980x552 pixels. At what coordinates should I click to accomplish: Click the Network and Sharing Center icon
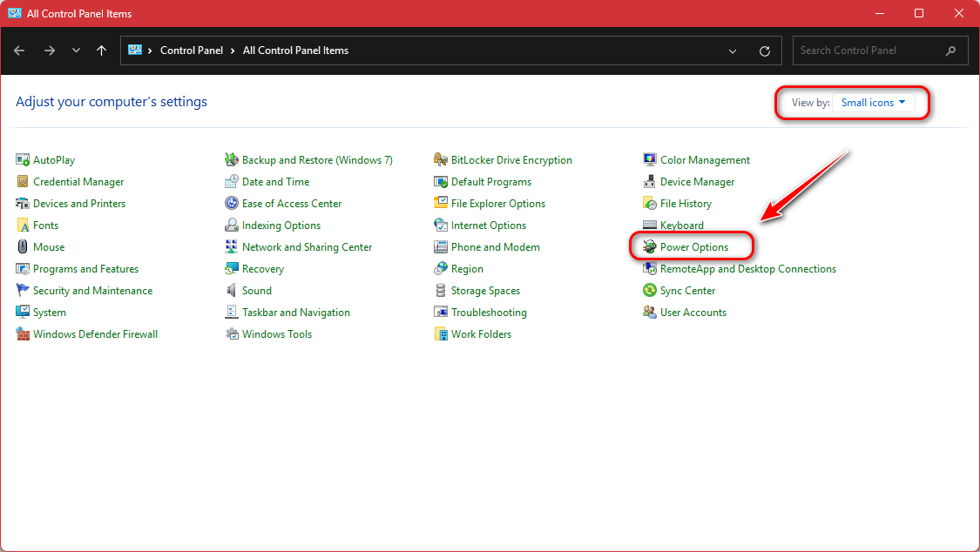[232, 247]
